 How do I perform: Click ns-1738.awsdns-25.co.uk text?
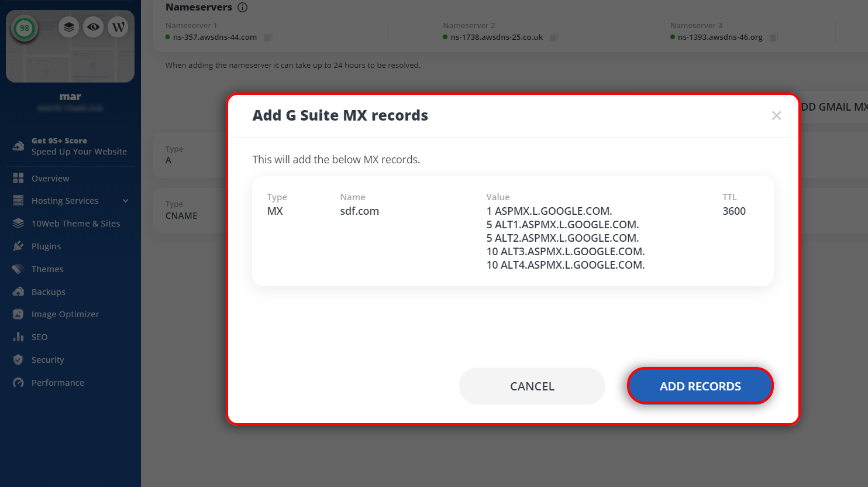pos(497,37)
